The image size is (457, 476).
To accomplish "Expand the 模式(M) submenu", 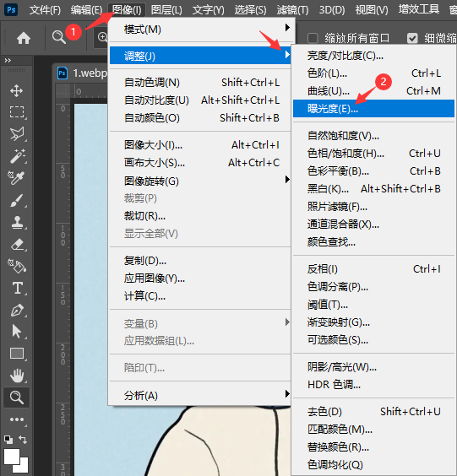I will click(x=200, y=30).
